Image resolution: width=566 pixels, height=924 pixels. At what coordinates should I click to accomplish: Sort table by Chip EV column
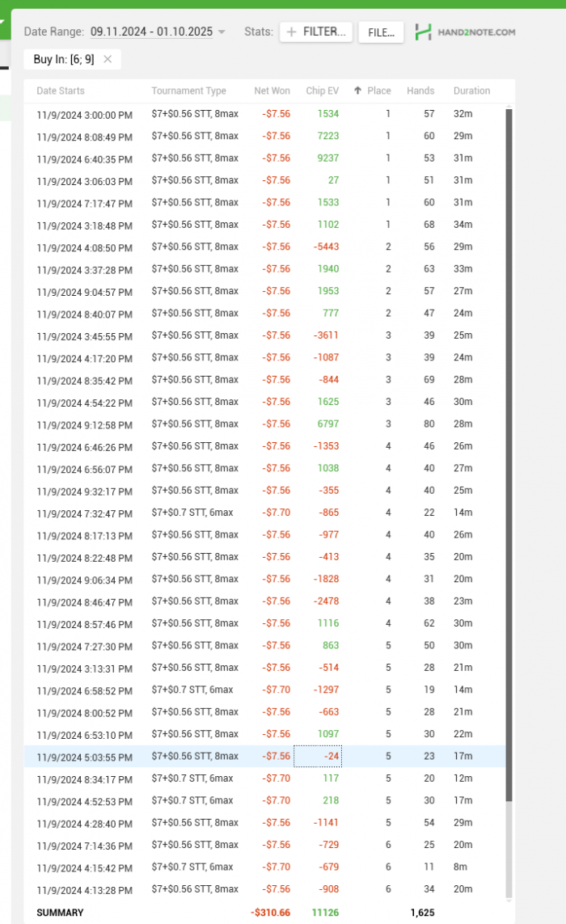(322, 91)
